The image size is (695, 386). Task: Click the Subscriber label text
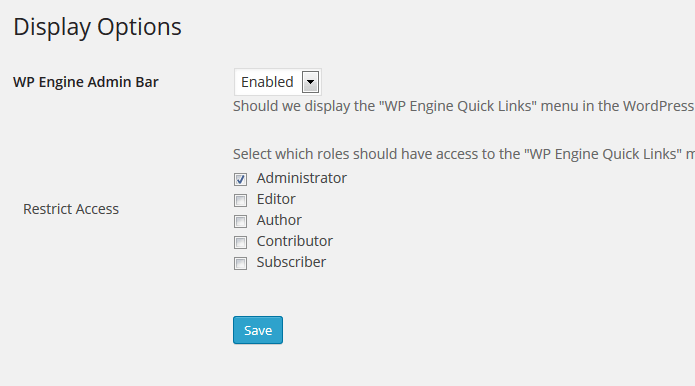(291, 262)
